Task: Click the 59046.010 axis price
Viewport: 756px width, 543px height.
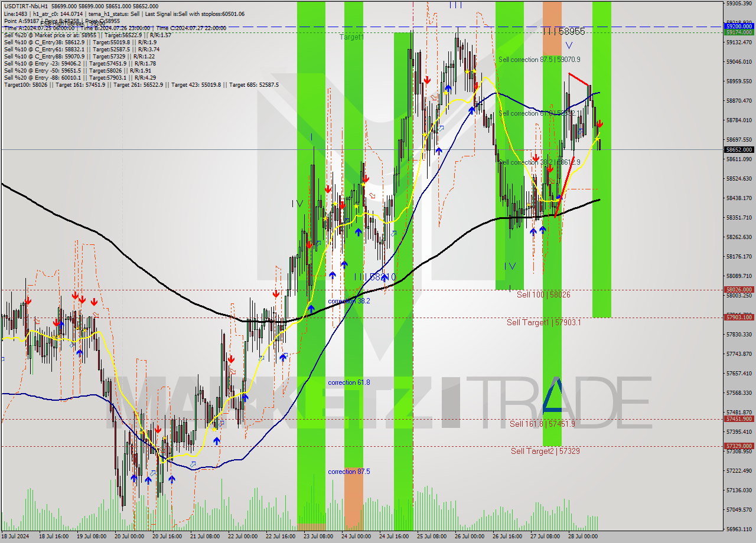Action: pos(739,61)
